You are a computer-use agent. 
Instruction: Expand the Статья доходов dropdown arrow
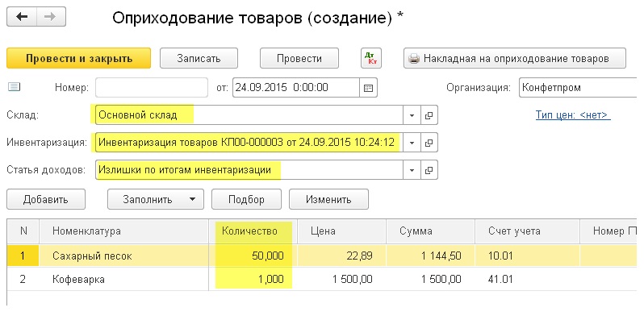412,170
